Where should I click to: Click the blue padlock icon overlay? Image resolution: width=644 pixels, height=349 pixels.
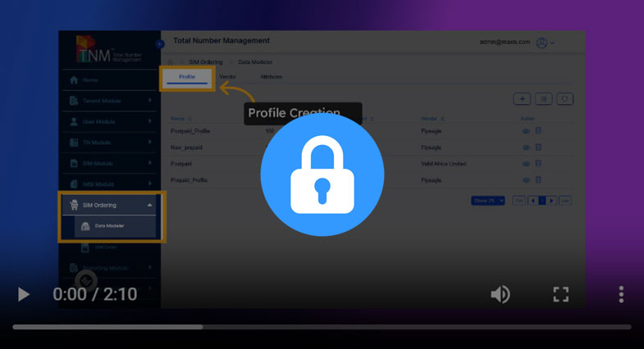[x=322, y=174]
